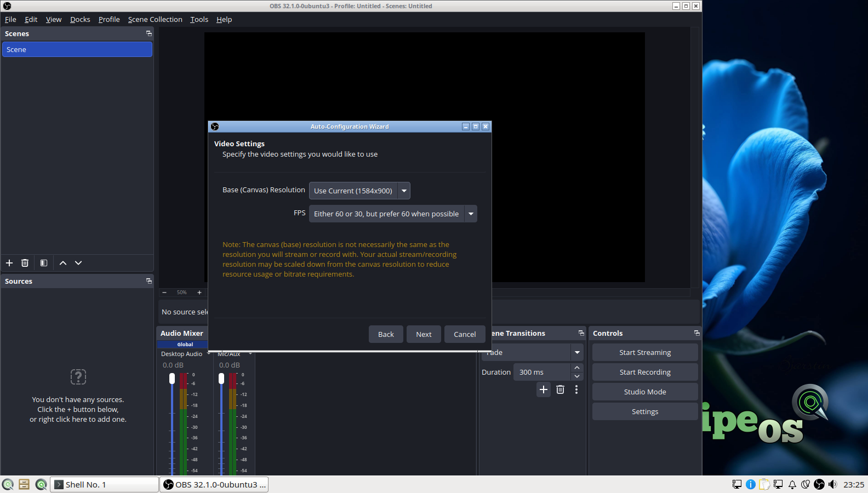Viewport: 868px width, 493px height.
Task: Click Start Recording
Action: tap(645, 372)
